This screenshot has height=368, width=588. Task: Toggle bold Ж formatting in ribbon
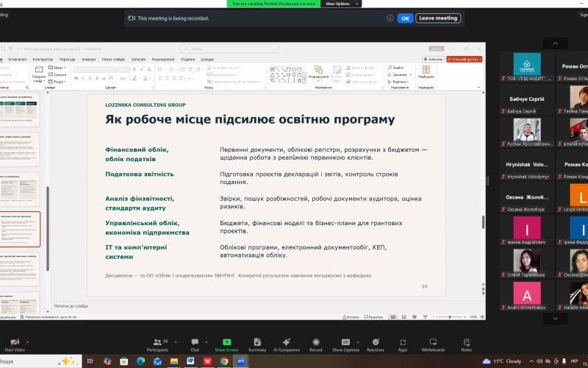tap(76, 78)
